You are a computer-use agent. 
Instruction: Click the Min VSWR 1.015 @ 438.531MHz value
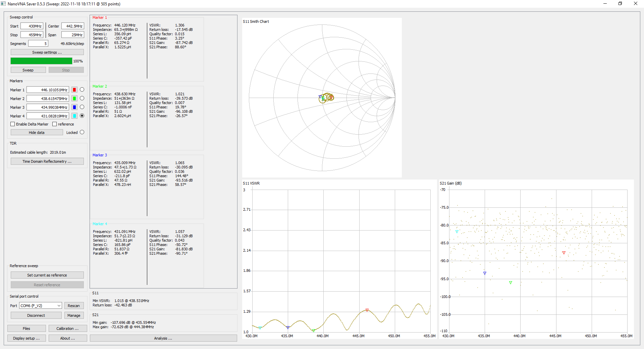[131, 301]
